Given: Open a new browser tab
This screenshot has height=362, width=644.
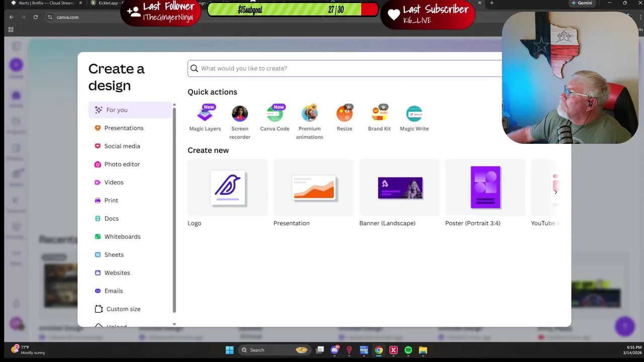Looking at the screenshot, I should [x=492, y=3].
